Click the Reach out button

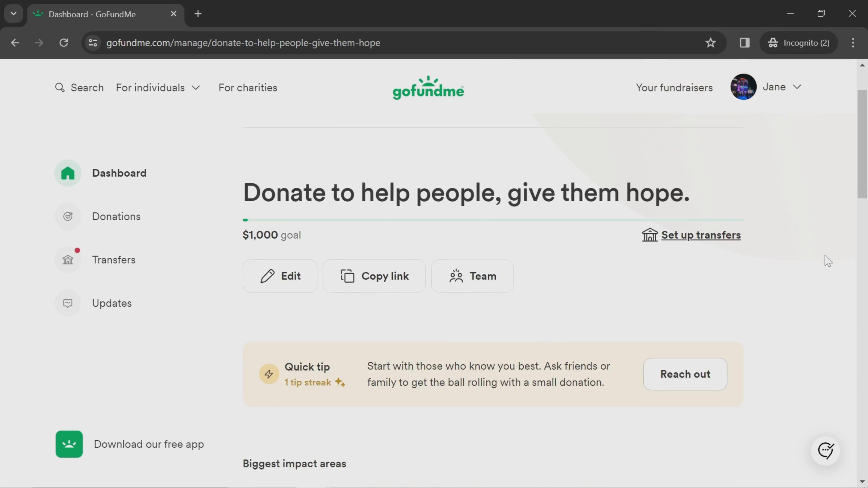pyautogui.click(x=686, y=374)
